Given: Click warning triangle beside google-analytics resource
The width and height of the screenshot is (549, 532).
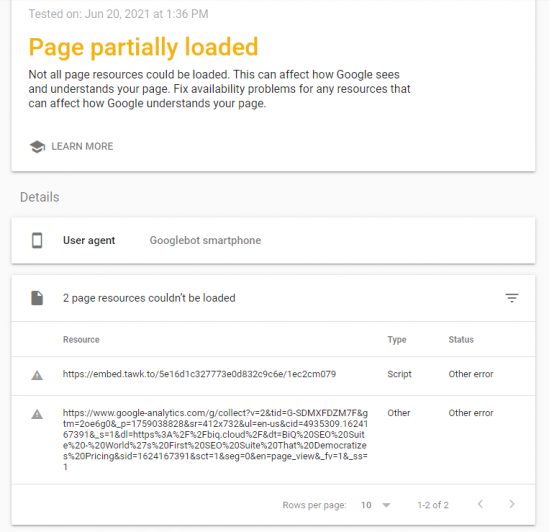Looking at the screenshot, I should (37, 414).
